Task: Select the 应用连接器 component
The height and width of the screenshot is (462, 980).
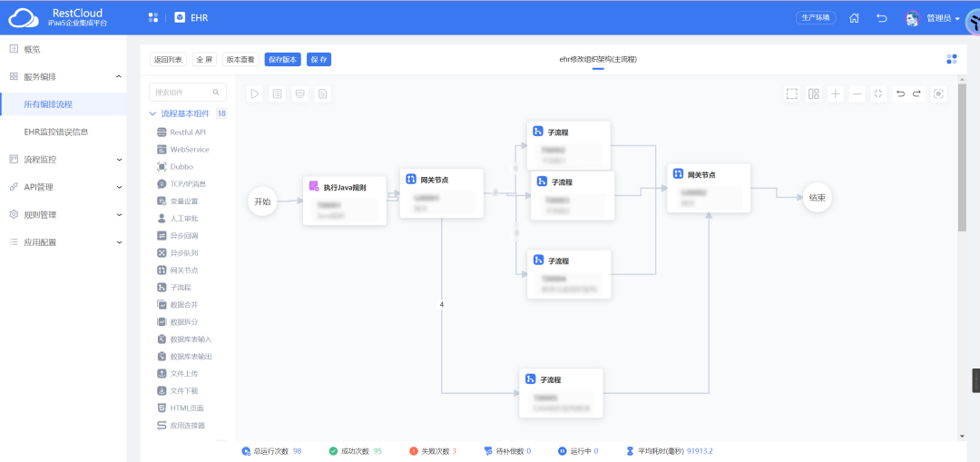Action: [181, 425]
